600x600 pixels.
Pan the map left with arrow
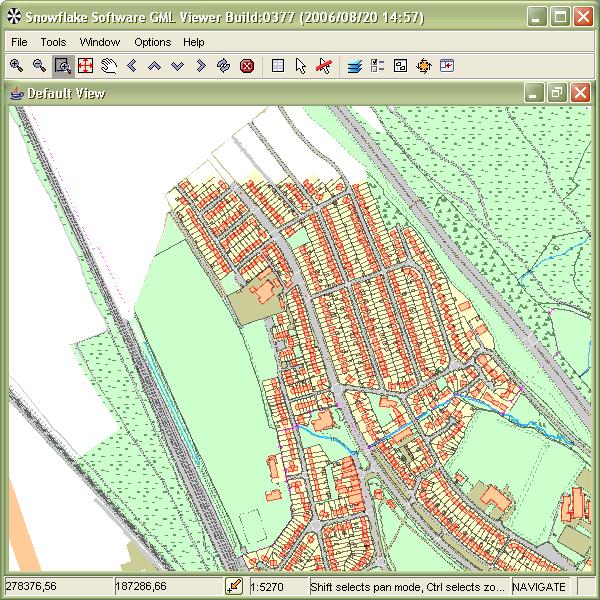point(131,66)
